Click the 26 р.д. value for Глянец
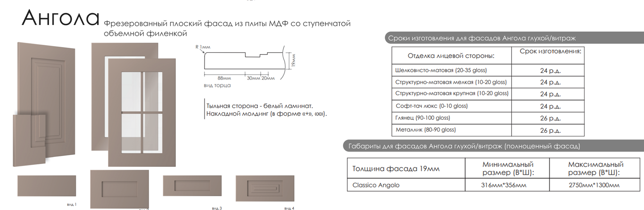Screen dimensions: 644x210 pos(550,118)
